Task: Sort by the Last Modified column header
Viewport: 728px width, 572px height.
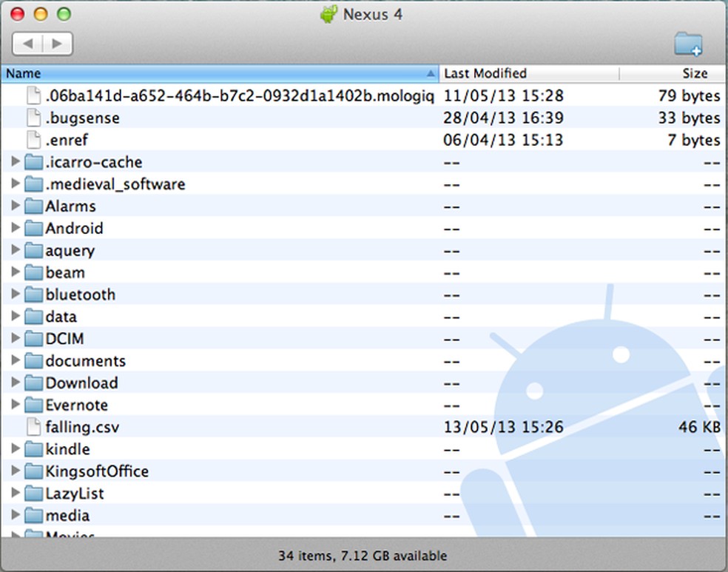Action: click(x=529, y=73)
